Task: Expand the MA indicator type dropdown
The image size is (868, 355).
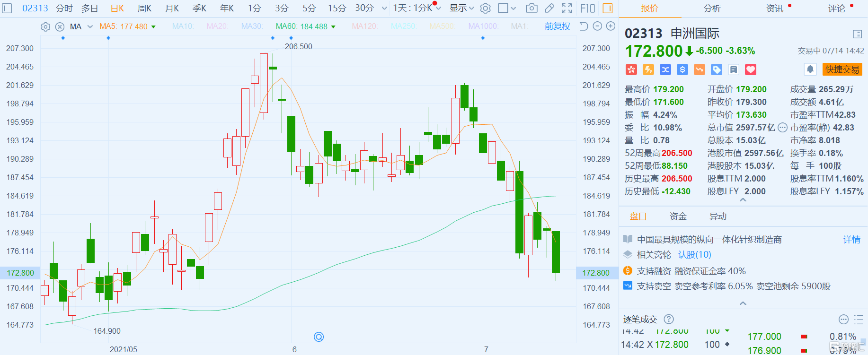Action: pos(90,26)
